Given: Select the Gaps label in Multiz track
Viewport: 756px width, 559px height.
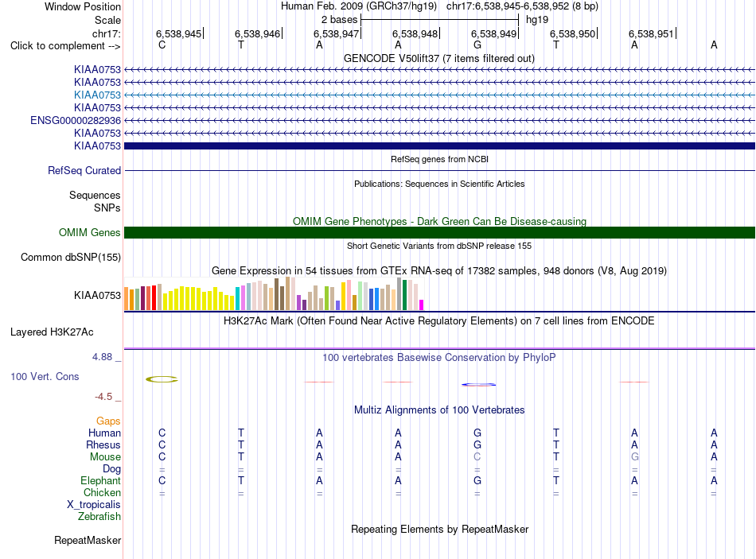Looking at the screenshot, I should [x=108, y=421].
